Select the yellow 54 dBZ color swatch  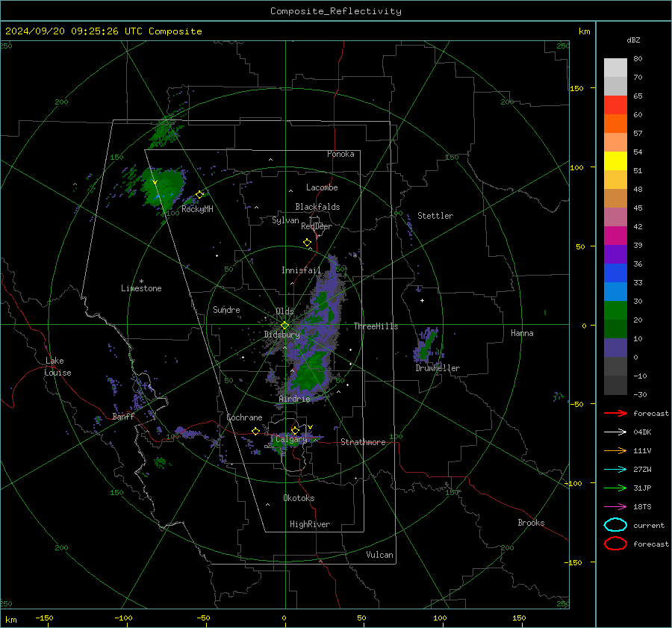pos(615,161)
